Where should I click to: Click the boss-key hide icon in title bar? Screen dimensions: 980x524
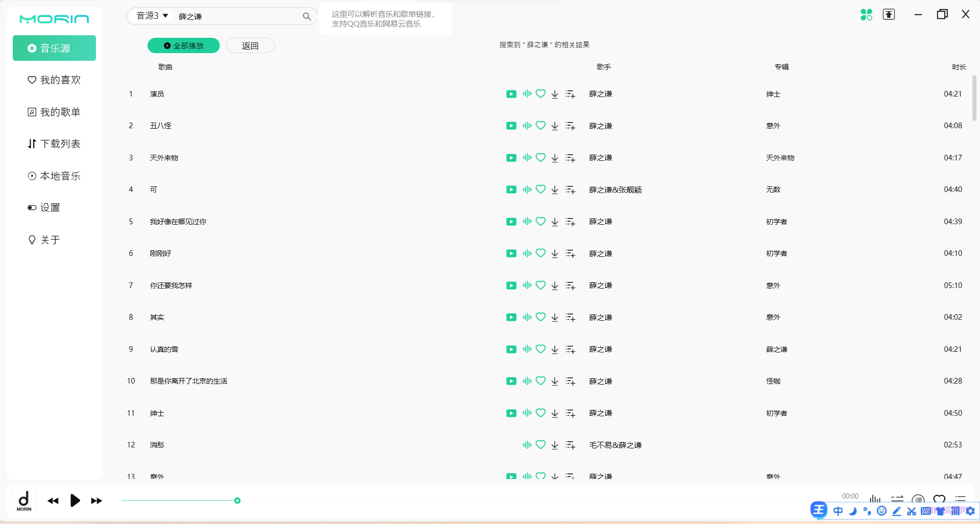tap(889, 14)
